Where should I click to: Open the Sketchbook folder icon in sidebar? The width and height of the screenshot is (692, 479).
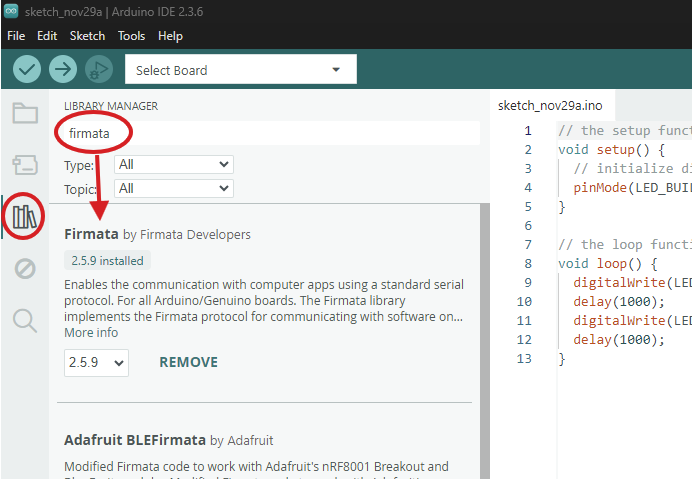click(x=25, y=113)
